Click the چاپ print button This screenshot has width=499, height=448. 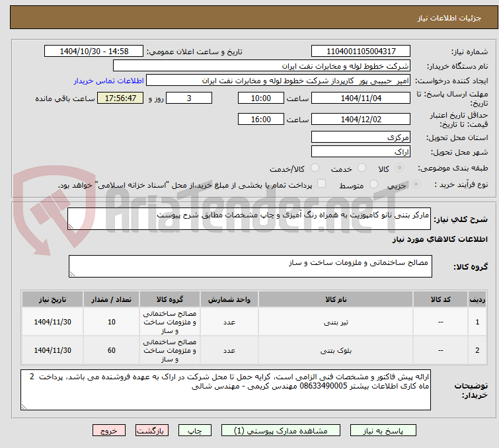pyautogui.click(x=195, y=431)
